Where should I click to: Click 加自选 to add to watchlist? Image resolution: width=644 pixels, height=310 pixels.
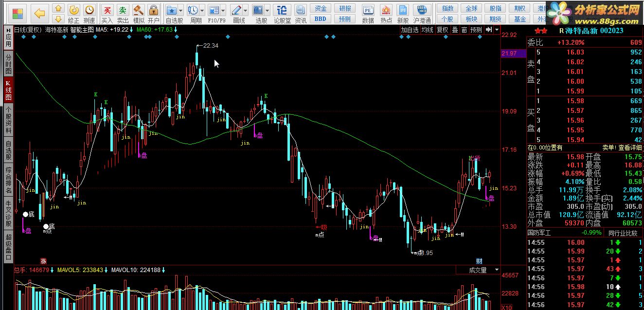click(410, 30)
